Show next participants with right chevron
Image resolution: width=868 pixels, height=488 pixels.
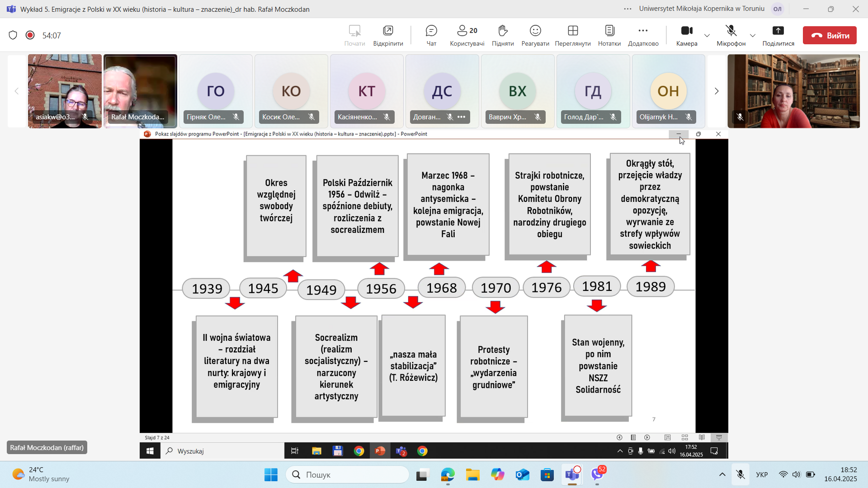[x=716, y=91]
